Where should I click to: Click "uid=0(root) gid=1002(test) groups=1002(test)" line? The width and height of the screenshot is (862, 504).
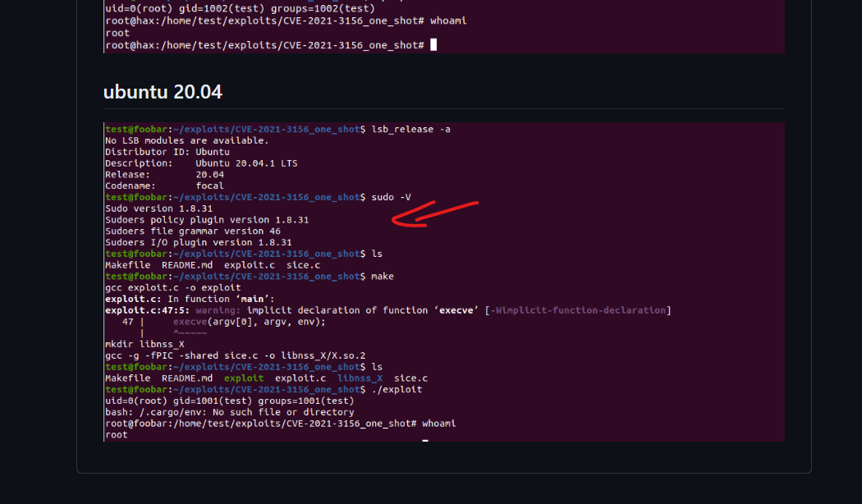[x=240, y=9]
